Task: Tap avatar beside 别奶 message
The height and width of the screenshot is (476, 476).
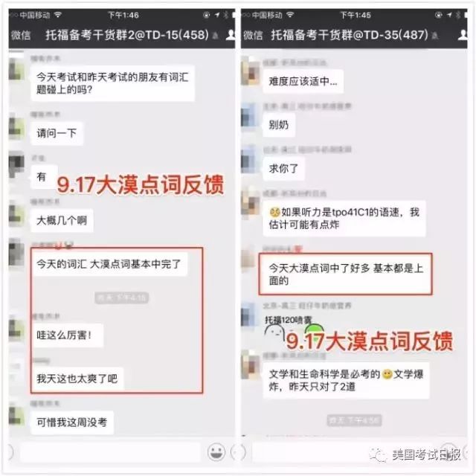Action: [250, 117]
